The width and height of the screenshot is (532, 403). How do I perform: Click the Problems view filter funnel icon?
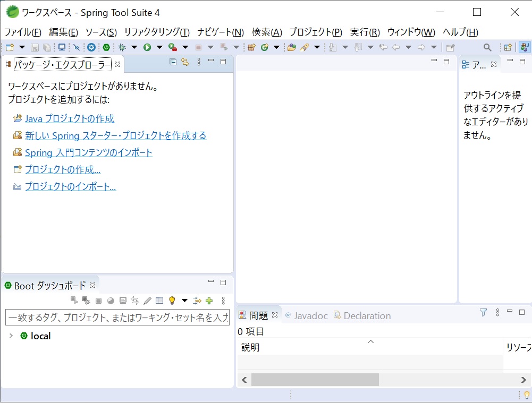tap(484, 313)
